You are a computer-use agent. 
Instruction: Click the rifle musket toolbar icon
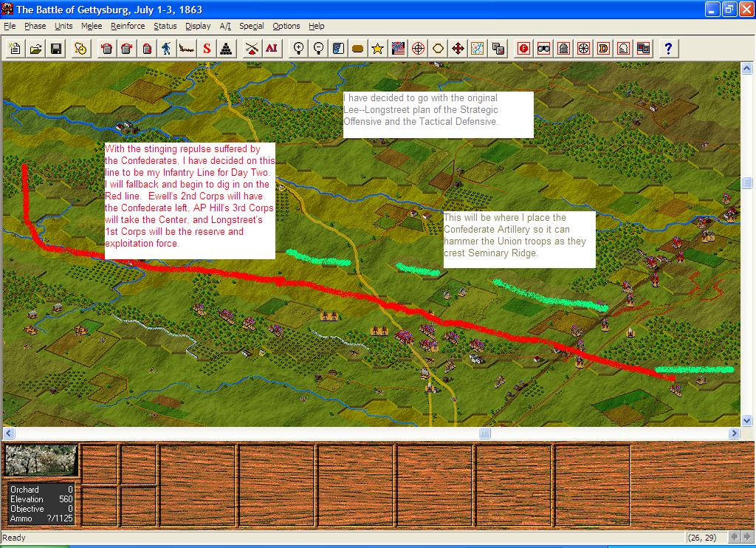[187, 48]
